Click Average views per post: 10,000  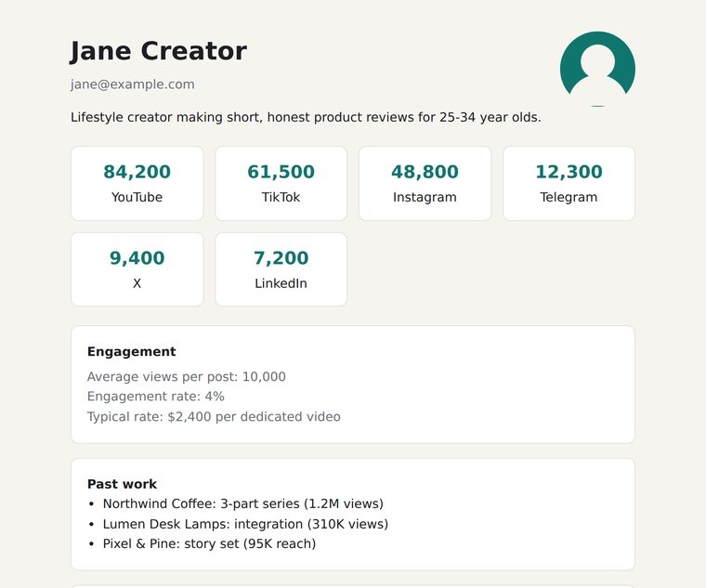coord(187,376)
